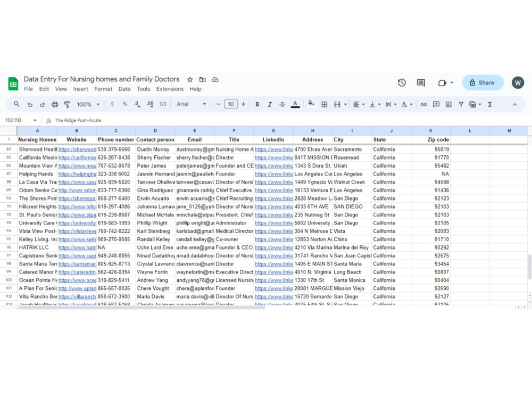This screenshot has width=532, height=399.
Task: Click the font size 10 field
Action: pyautogui.click(x=231, y=104)
